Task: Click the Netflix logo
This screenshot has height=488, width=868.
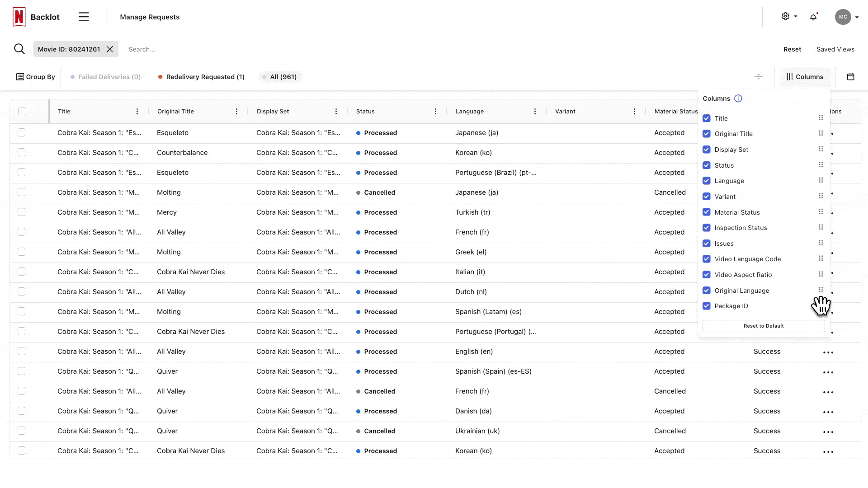Action: (x=19, y=17)
